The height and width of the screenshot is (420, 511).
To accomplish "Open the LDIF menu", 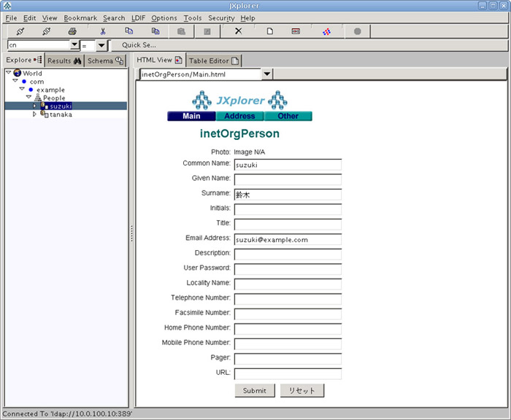I will 138,18.
